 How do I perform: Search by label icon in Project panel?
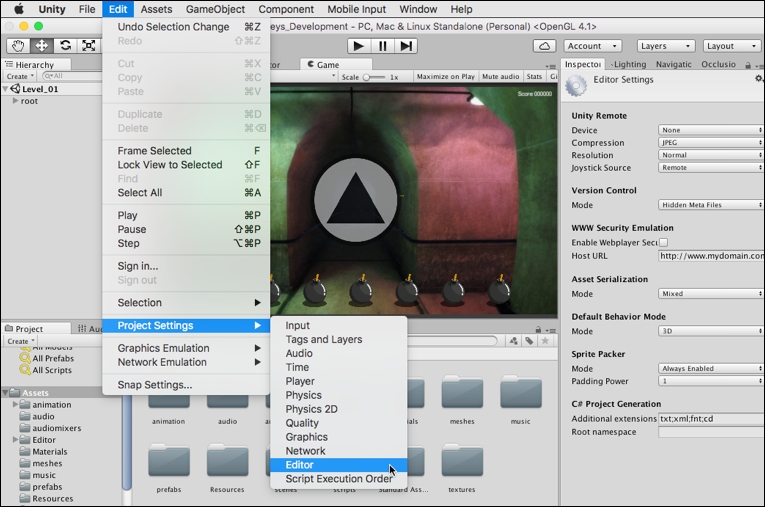click(529, 341)
